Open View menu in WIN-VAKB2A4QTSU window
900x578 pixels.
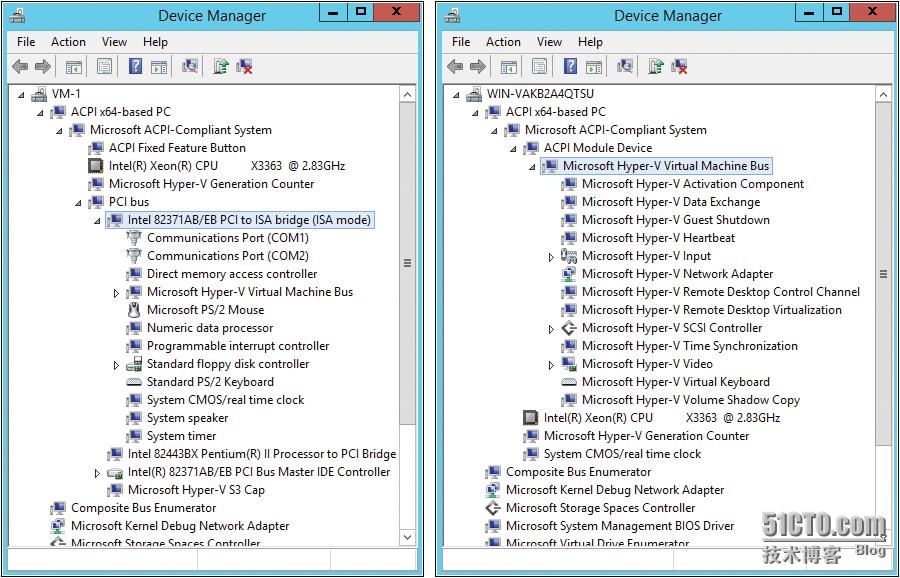coord(549,42)
